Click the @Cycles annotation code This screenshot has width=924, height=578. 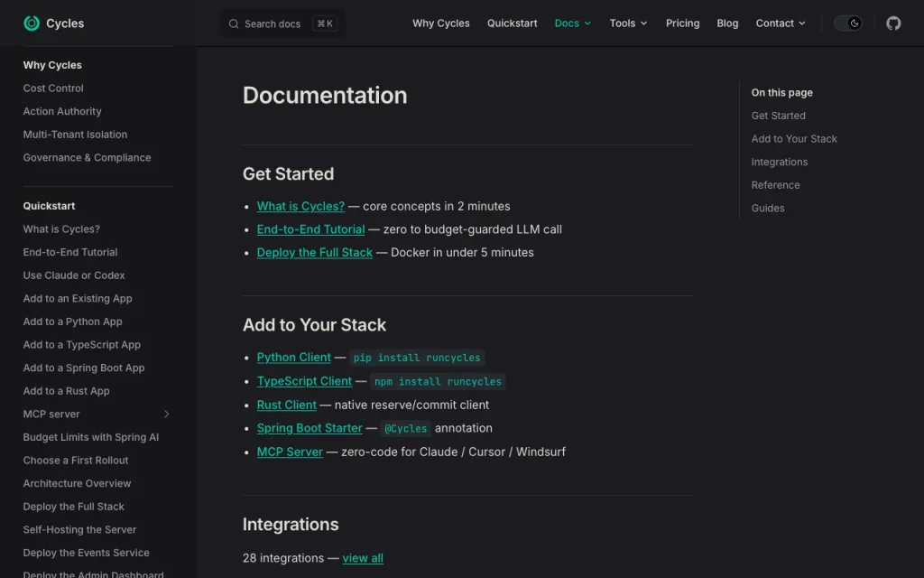(x=405, y=429)
